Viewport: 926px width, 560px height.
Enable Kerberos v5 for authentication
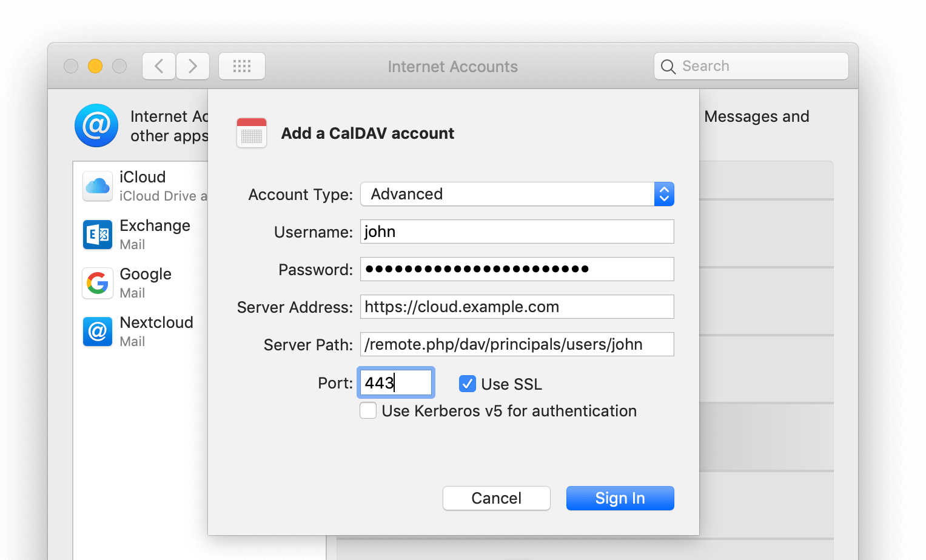[x=368, y=410]
